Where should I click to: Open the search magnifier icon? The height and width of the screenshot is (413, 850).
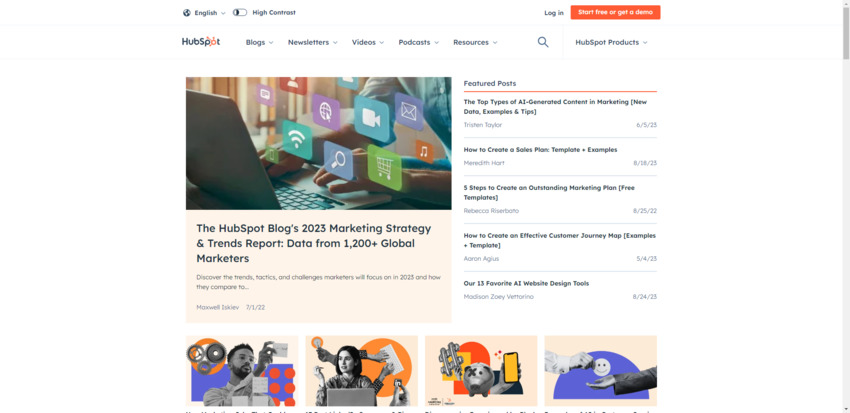click(x=543, y=42)
